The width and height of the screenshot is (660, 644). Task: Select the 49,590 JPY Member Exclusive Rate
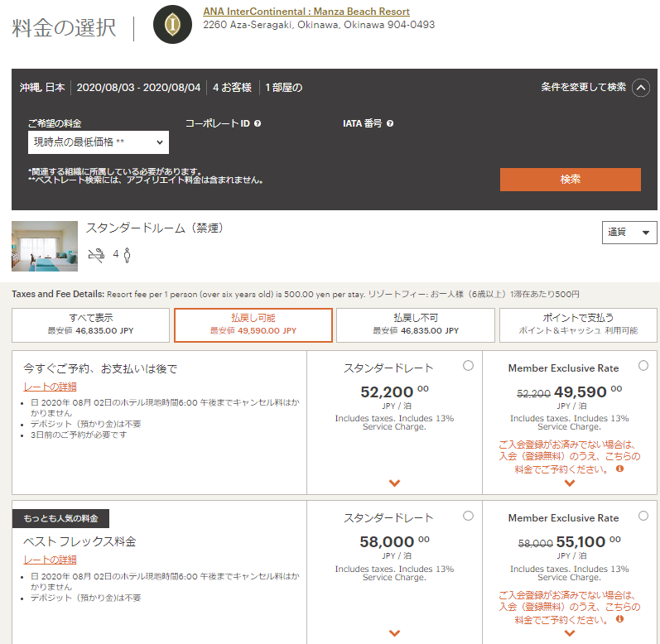pyautogui.click(x=643, y=366)
